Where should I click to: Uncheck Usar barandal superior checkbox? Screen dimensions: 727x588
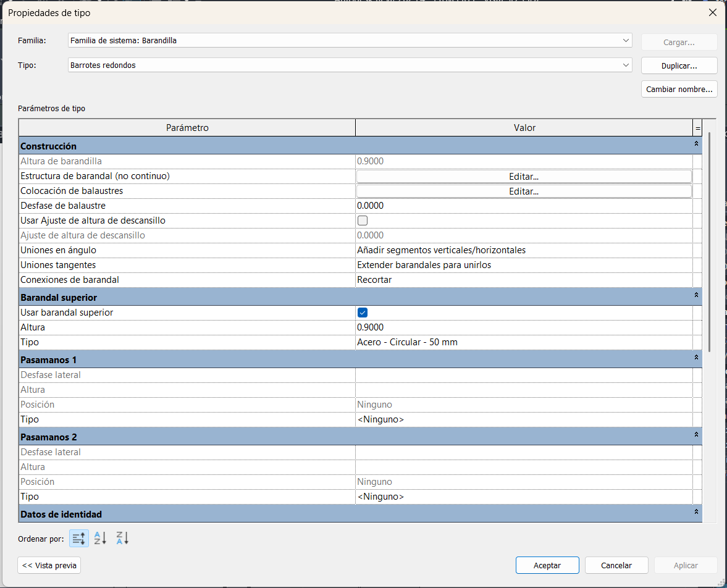pos(363,313)
